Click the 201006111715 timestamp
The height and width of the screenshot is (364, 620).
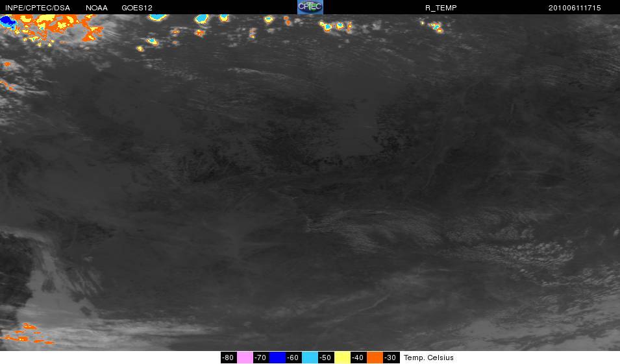tap(575, 8)
